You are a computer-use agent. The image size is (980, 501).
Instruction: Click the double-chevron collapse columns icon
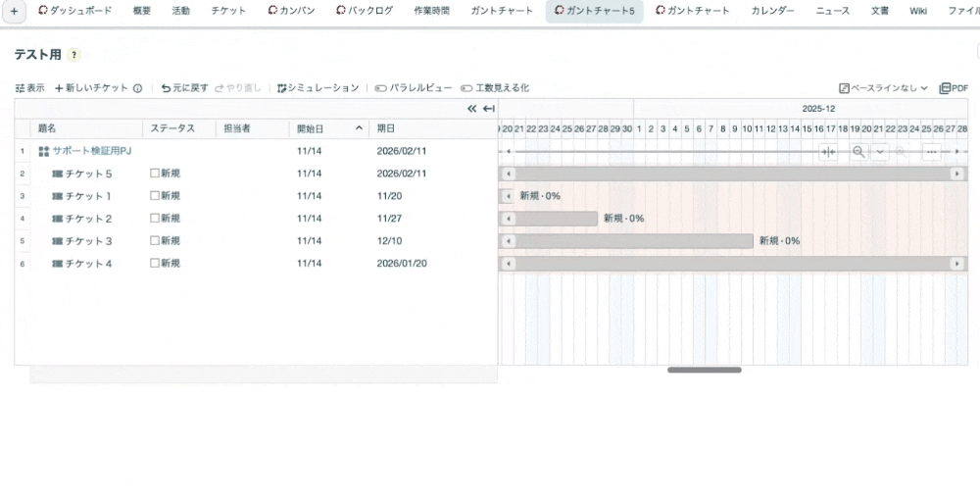(x=471, y=109)
